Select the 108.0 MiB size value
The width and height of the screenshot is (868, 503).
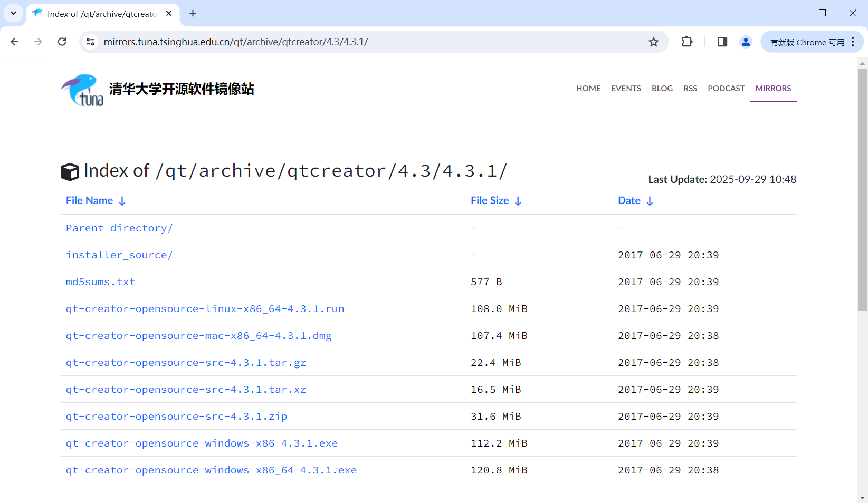click(499, 308)
